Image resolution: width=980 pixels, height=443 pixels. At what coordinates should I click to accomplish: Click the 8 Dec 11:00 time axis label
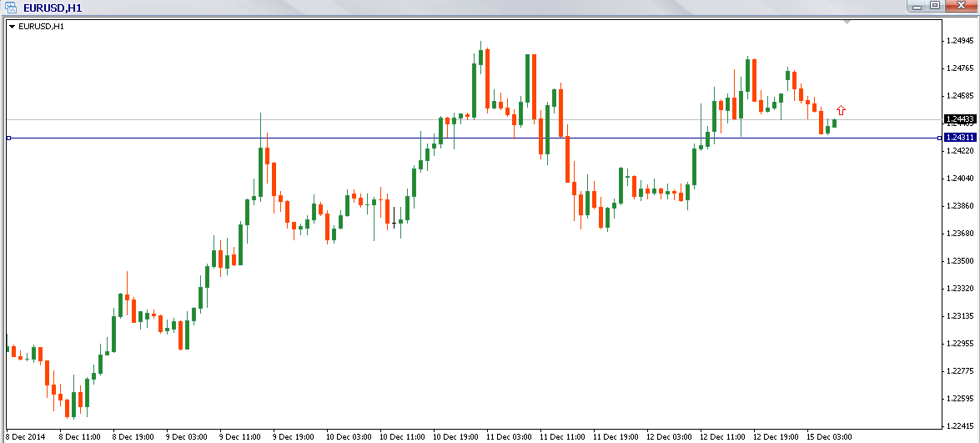[x=80, y=437]
